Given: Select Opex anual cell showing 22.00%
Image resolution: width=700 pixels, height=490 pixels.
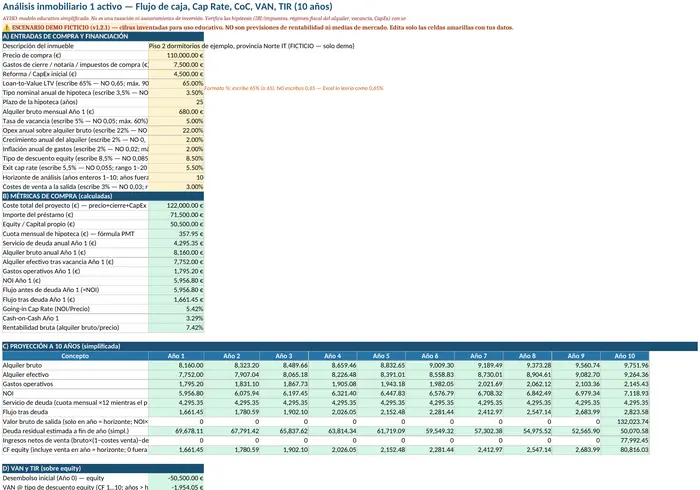Looking at the screenshot, I should pos(176,130).
